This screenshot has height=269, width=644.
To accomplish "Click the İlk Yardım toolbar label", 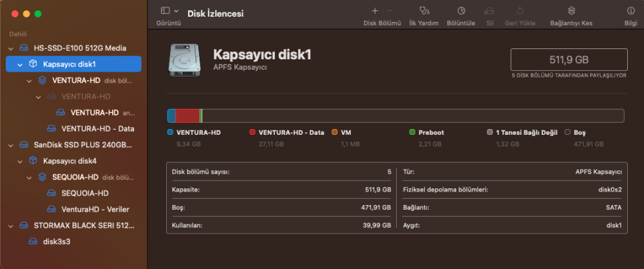I will pyautogui.click(x=424, y=23).
